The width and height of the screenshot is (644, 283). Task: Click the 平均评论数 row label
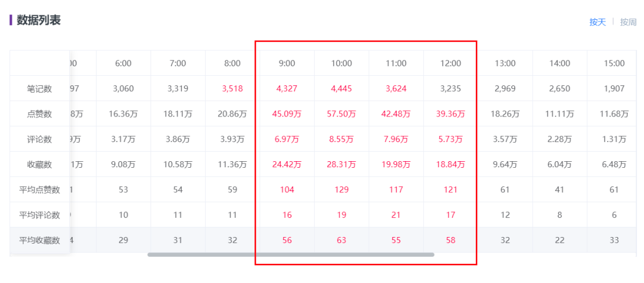tap(39, 215)
